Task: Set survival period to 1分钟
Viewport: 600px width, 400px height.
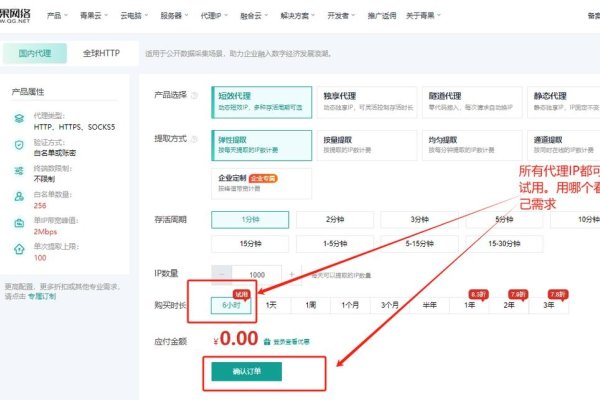Action: point(250,220)
